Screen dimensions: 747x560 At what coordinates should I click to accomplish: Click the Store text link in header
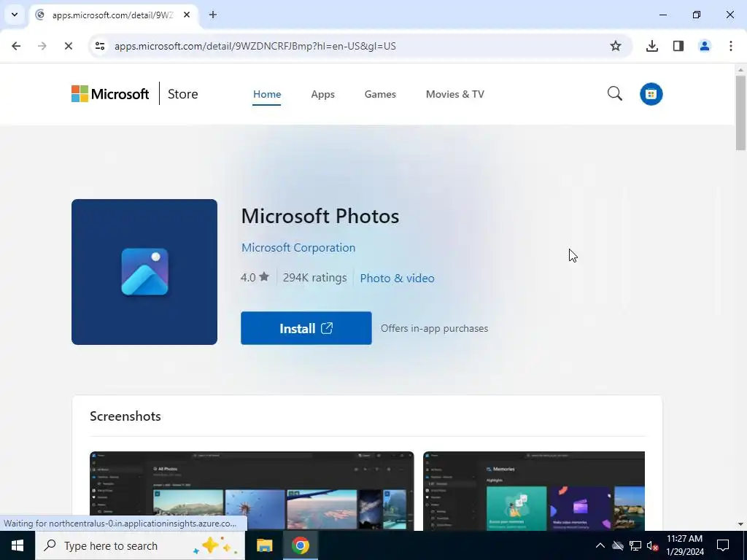182,94
